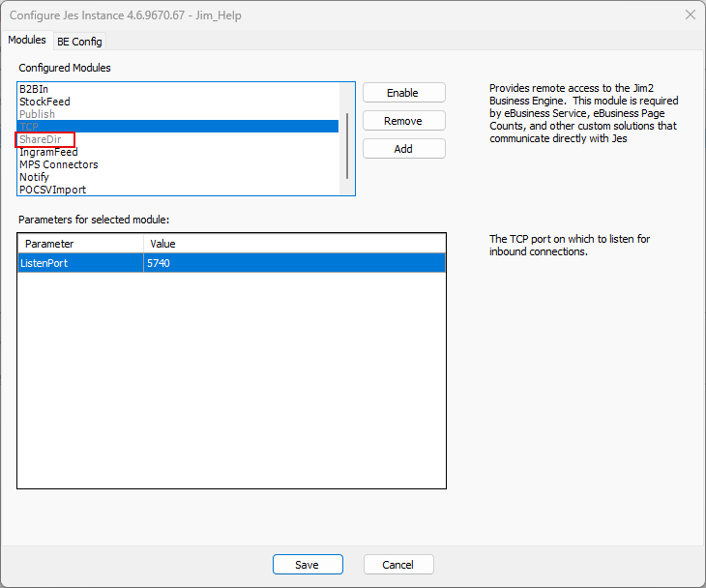Select the ListenPort parameter cell

80,263
